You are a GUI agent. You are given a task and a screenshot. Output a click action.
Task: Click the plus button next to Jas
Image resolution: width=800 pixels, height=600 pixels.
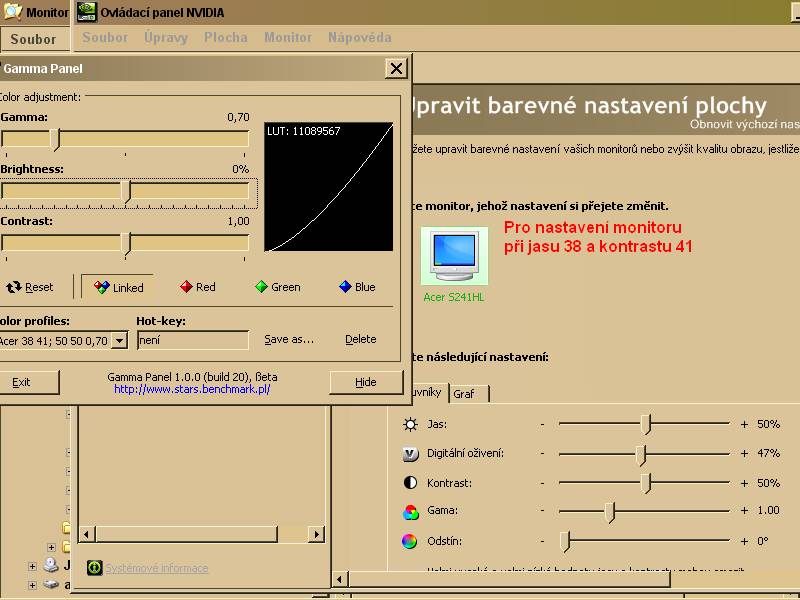tap(744, 424)
